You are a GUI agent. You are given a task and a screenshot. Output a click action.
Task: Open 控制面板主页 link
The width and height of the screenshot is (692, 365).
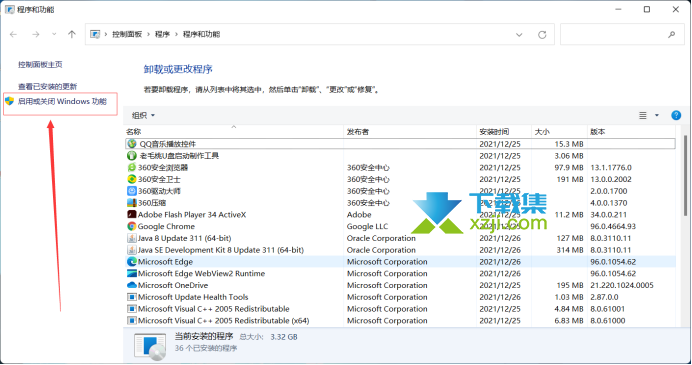tap(40, 64)
